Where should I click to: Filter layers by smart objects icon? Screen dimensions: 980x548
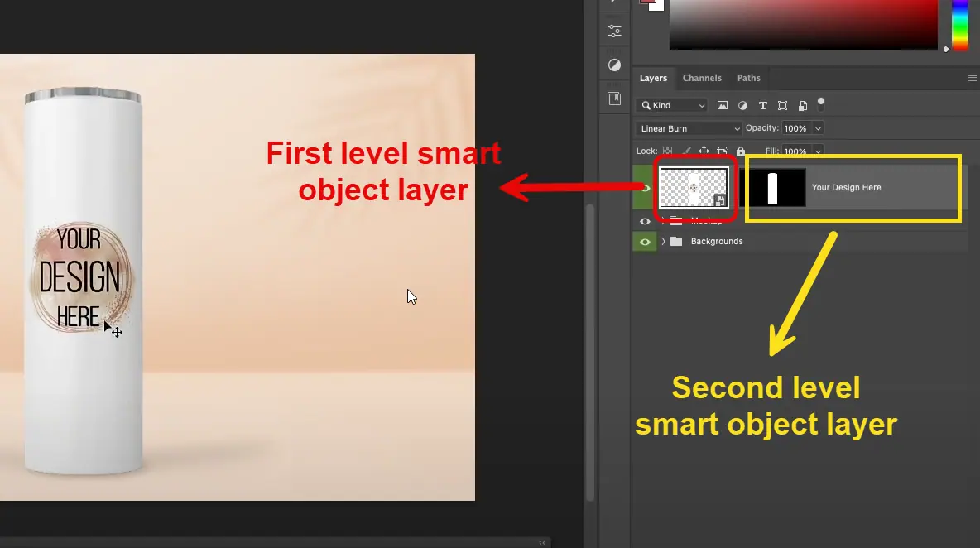(802, 106)
